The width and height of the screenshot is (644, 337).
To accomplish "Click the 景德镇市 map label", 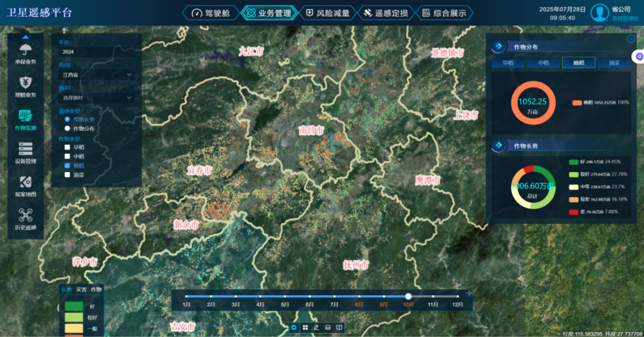I will [448, 53].
